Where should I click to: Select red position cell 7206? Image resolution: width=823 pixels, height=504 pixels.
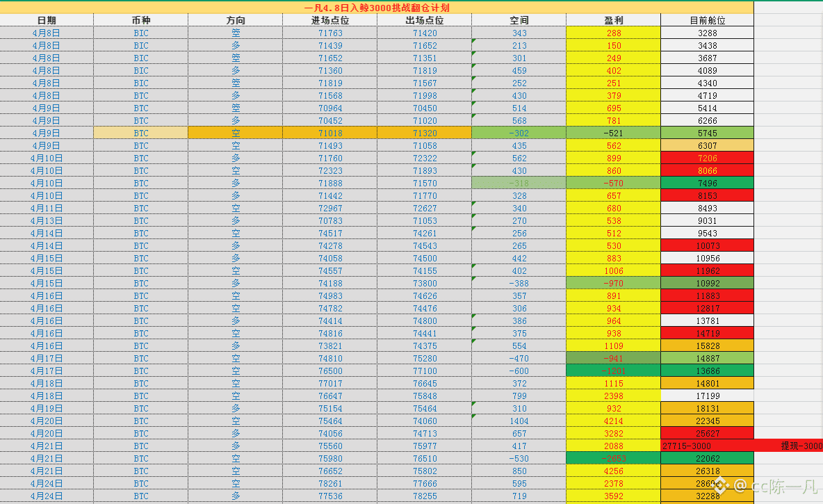click(x=707, y=158)
